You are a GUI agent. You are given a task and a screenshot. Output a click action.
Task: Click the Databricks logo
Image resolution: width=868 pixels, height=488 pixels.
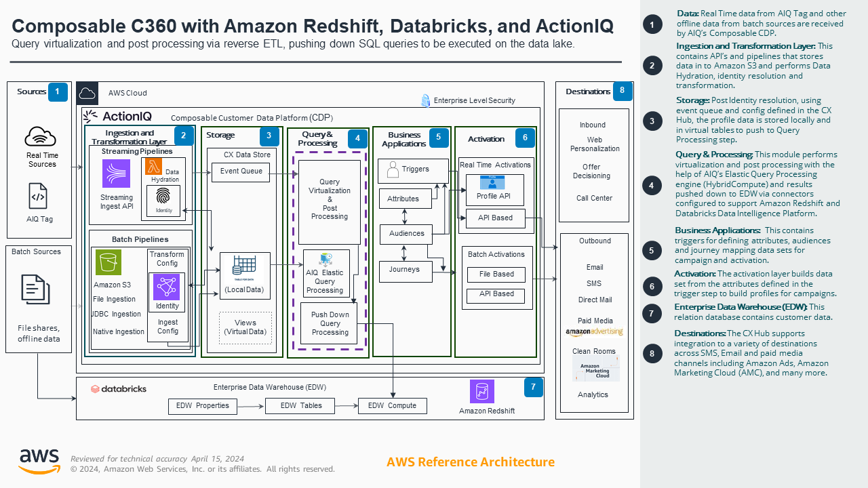[x=119, y=389]
